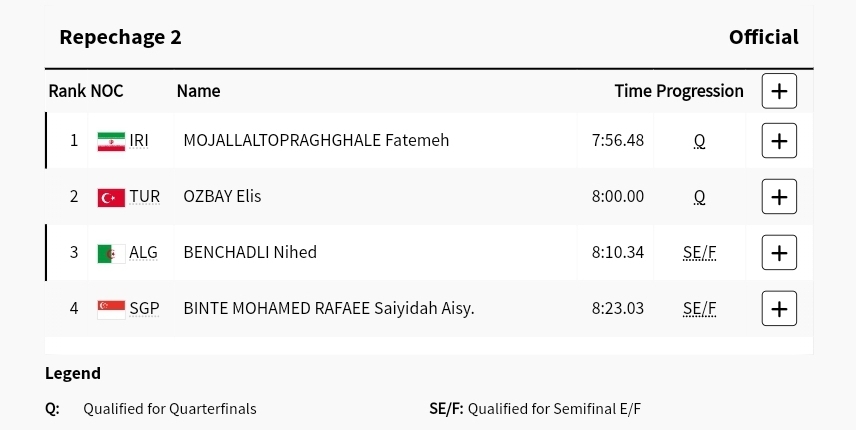Click the Q progression for OZBAY Elis
The image size is (856, 430).
pyautogui.click(x=699, y=197)
